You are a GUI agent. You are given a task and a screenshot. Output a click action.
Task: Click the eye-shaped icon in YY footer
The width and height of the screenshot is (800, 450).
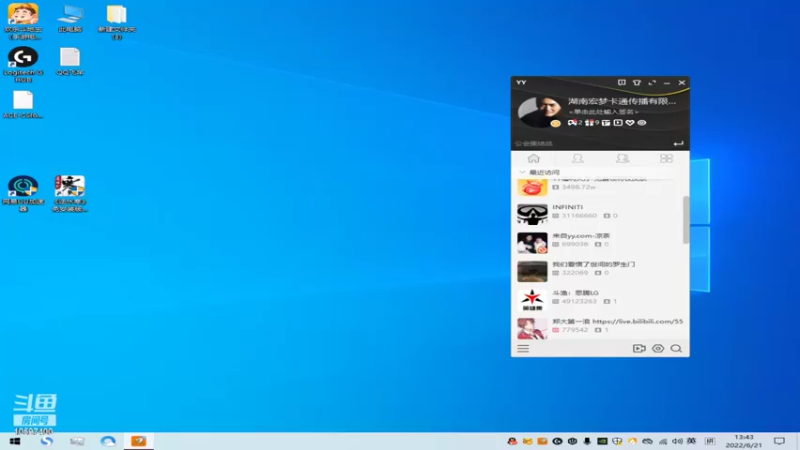[658, 348]
